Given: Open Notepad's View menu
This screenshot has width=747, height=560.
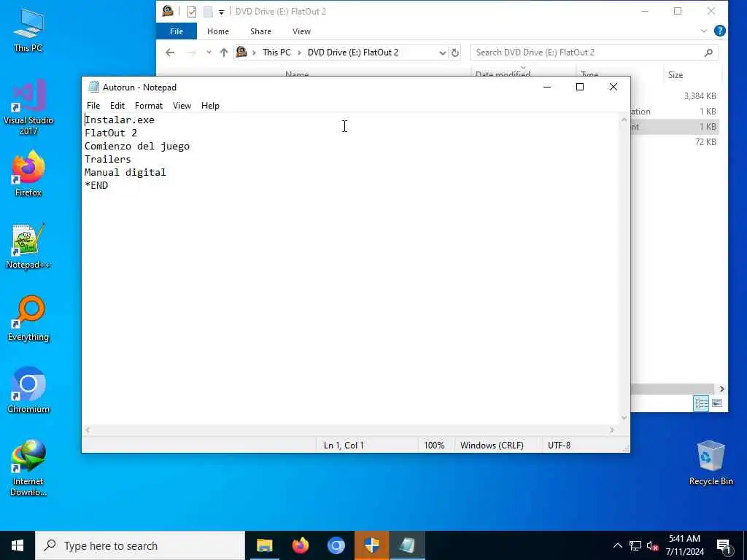Looking at the screenshot, I should click(x=182, y=106).
